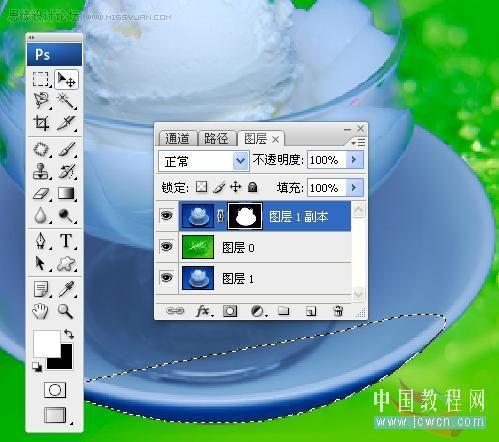The width and height of the screenshot is (499, 442).
Task: Open black background color picker
Action: click(x=66, y=363)
